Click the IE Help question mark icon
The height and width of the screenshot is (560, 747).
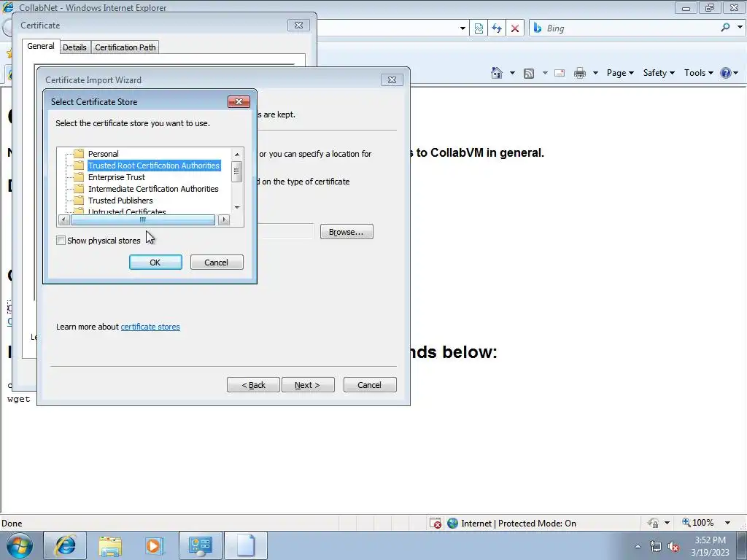coord(726,73)
